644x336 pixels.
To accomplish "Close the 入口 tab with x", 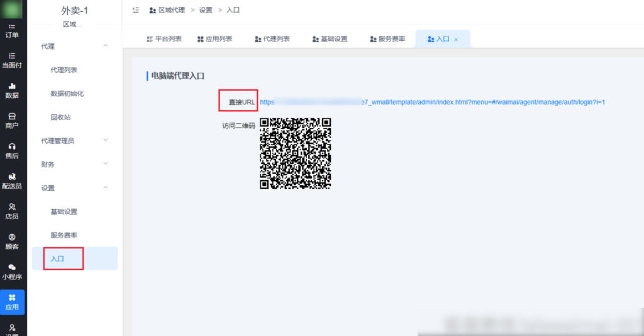I will 456,40.
